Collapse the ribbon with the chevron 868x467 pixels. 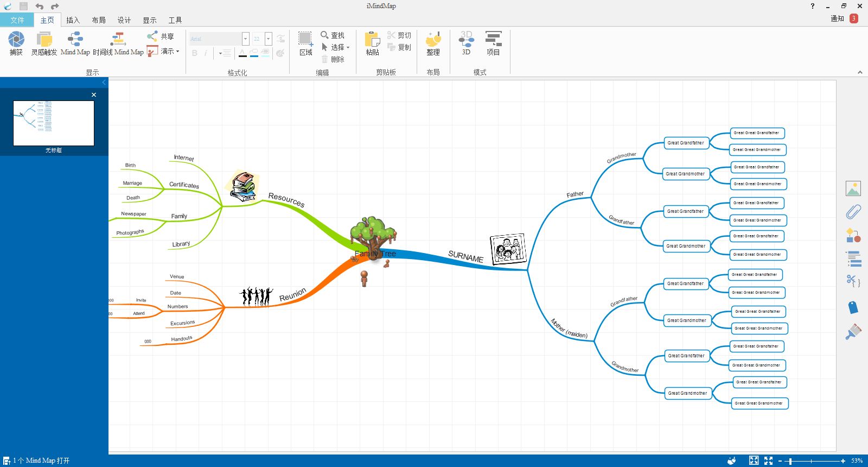point(860,72)
